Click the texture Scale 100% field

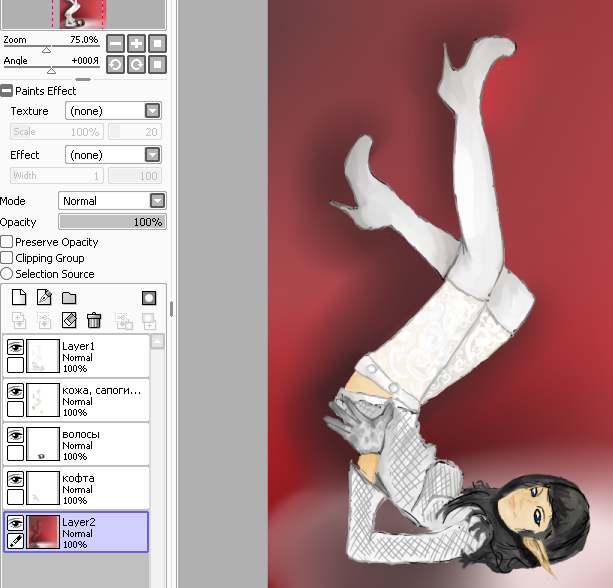tap(57, 132)
